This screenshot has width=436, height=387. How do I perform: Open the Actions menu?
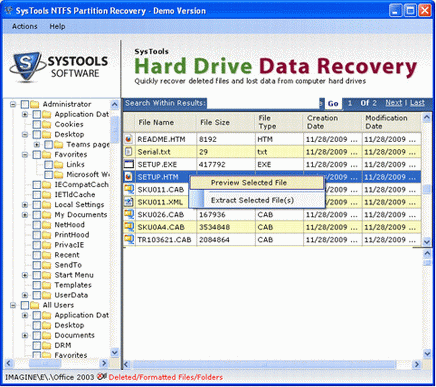point(25,26)
